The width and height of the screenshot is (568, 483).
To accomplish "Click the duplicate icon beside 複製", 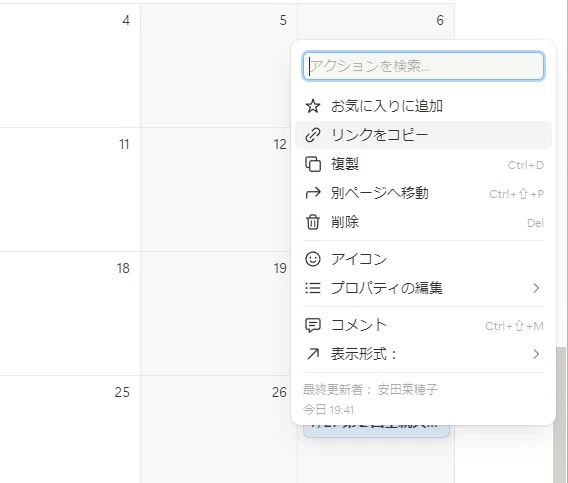I will pyautogui.click(x=313, y=164).
